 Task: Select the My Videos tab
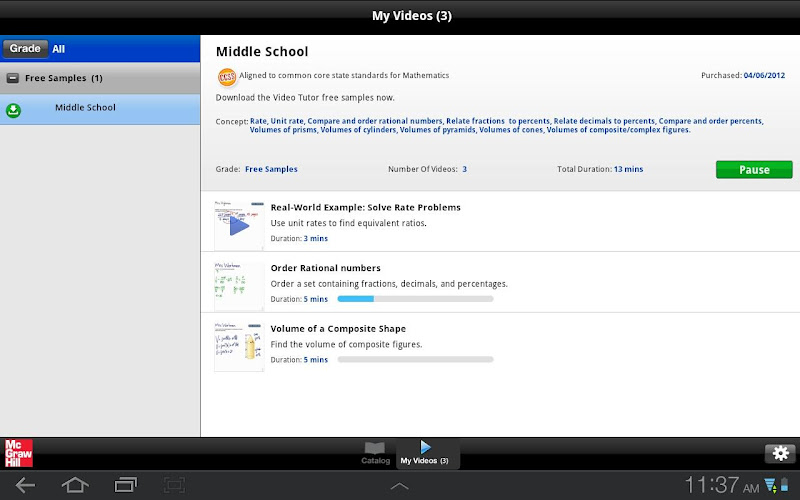[425, 453]
